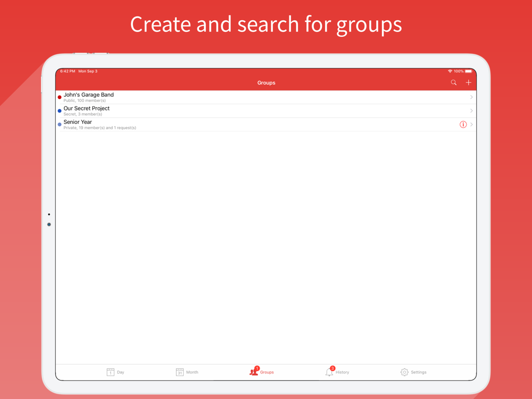Click the Settings gear icon
Viewport: 532px width, 399px height.
[x=404, y=372]
